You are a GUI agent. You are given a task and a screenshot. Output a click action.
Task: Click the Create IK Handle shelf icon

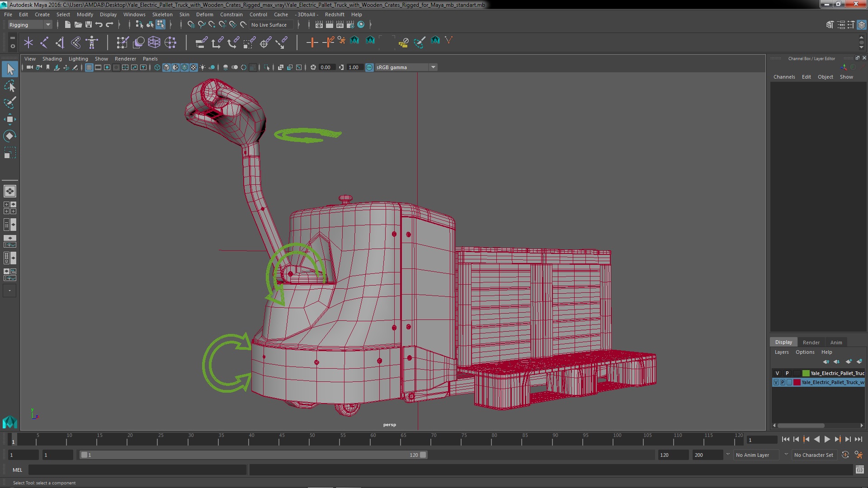coord(60,42)
